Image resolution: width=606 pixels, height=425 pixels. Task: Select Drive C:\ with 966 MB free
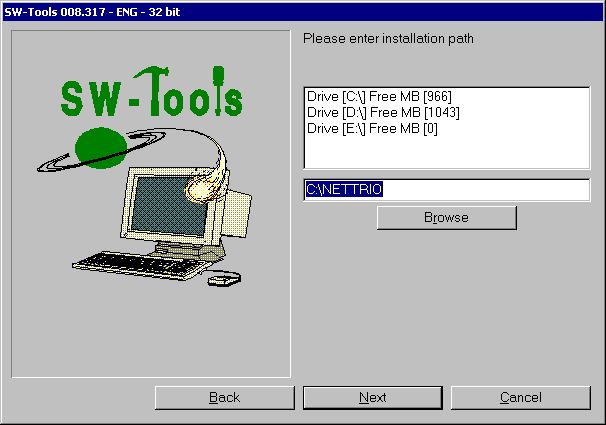point(382,97)
